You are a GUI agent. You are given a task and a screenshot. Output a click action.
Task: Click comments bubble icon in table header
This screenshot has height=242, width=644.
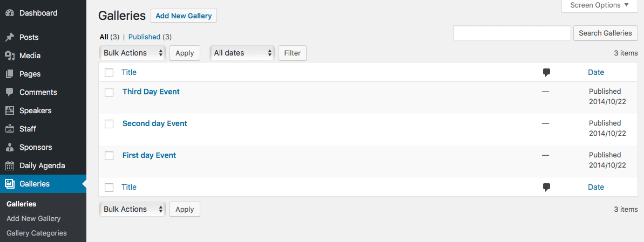click(x=546, y=73)
